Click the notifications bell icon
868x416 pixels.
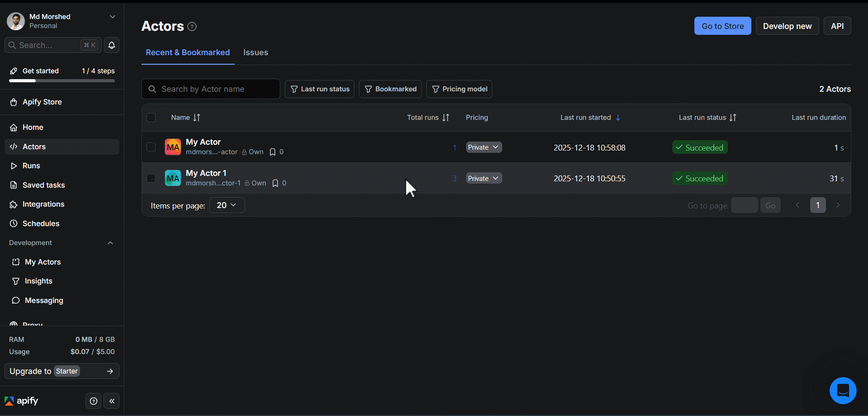pos(112,45)
